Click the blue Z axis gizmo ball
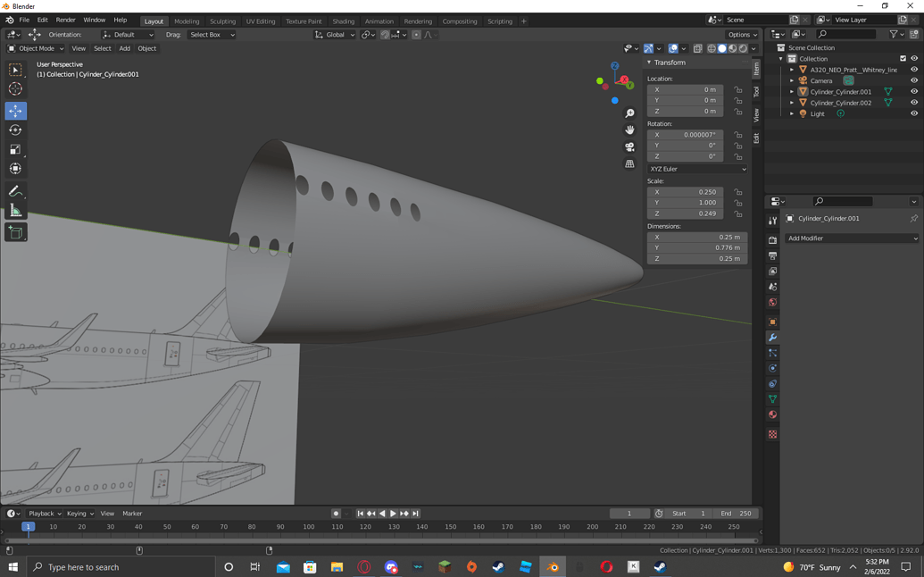 tap(614, 66)
